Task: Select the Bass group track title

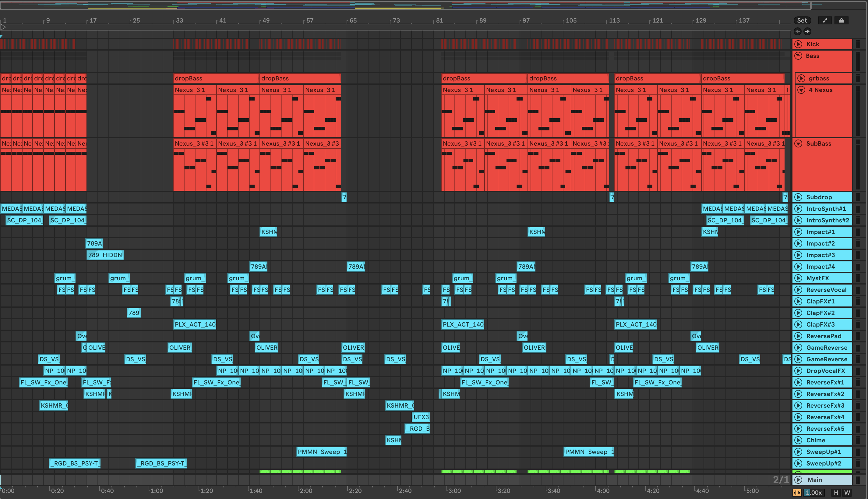Action: (x=812, y=56)
